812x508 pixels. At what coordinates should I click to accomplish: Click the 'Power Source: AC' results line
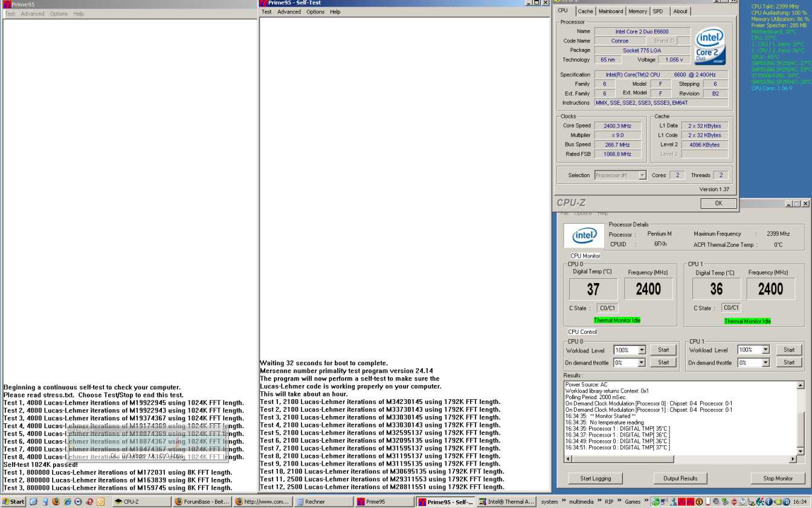586,385
